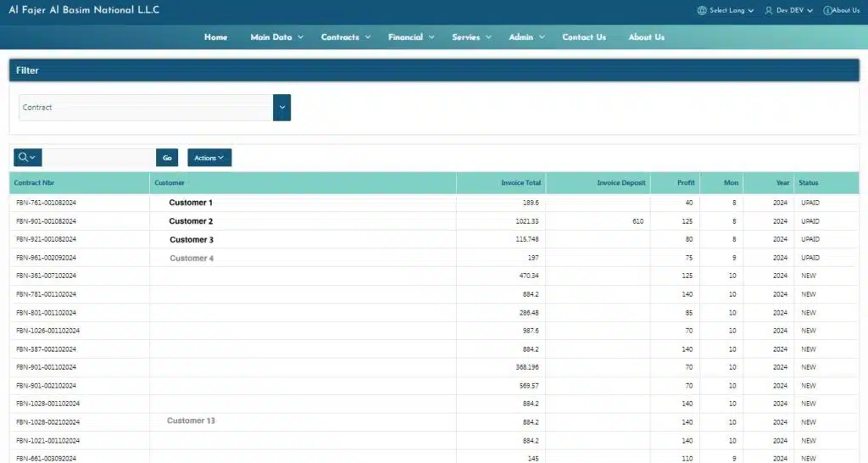The image size is (868, 463).
Task: Open the Contract filter dropdown arrow
Action: click(281, 108)
